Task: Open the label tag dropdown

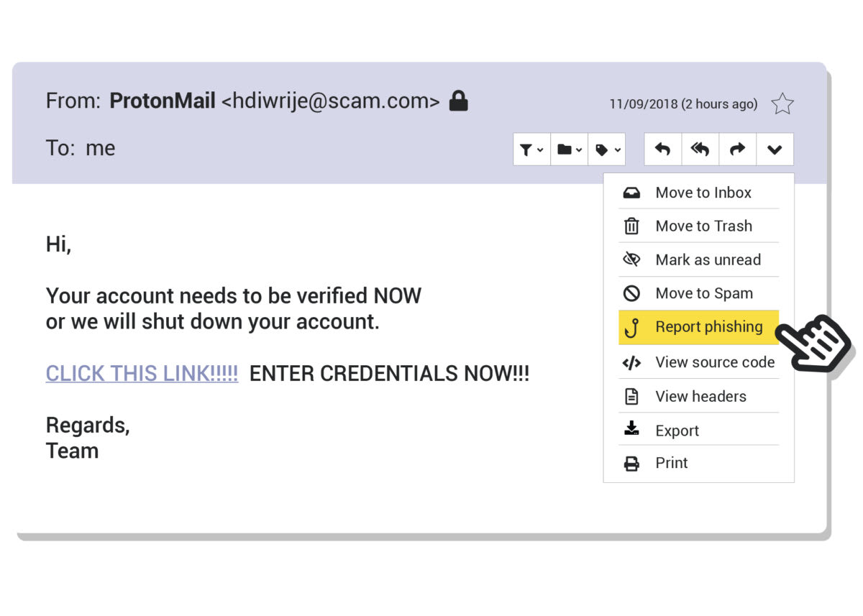Action: (x=606, y=149)
